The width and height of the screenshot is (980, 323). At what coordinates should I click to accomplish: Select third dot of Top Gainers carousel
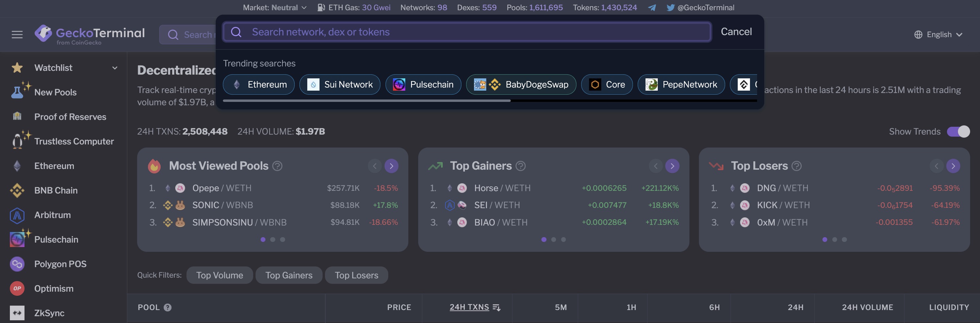(563, 240)
